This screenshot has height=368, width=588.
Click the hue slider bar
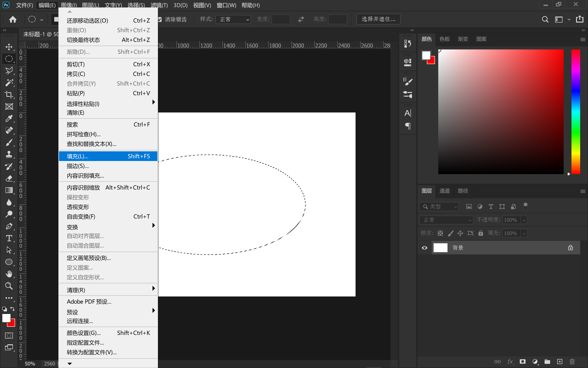point(576,112)
